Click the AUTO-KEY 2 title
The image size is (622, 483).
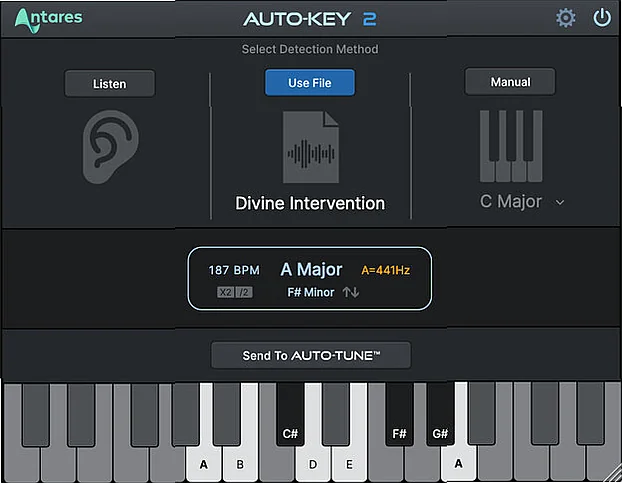pyautogui.click(x=310, y=19)
